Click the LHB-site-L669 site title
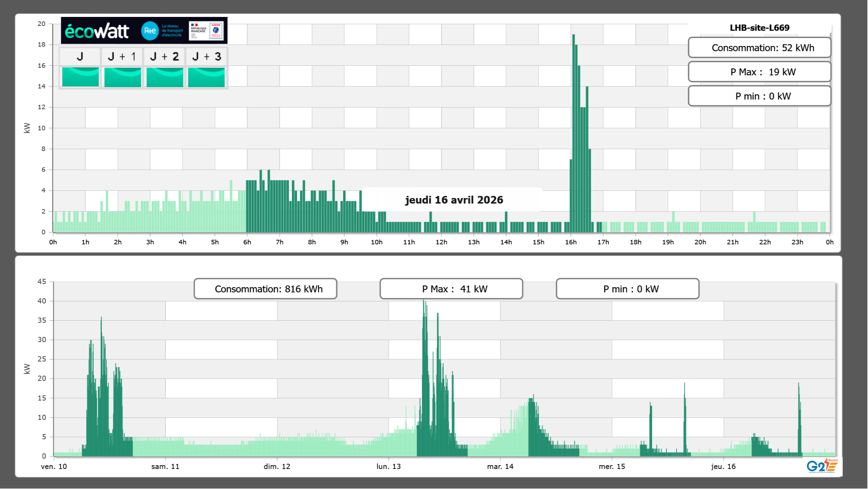 coord(759,28)
